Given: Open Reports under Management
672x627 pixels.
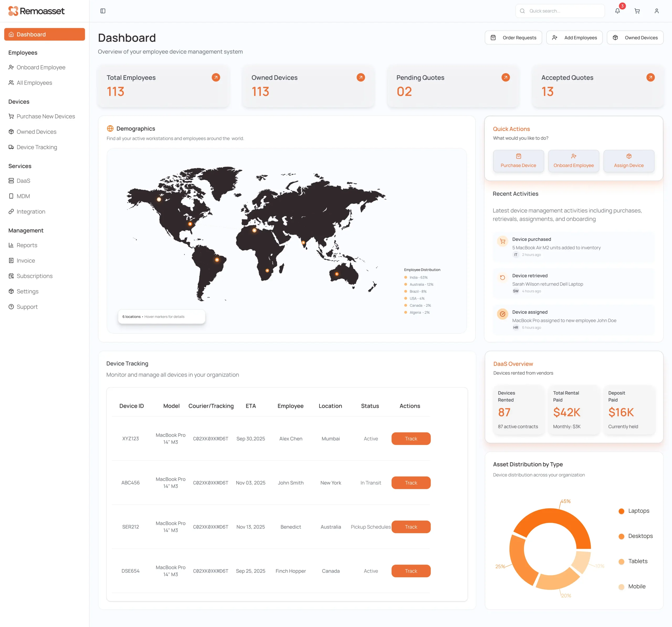Looking at the screenshot, I should [27, 245].
